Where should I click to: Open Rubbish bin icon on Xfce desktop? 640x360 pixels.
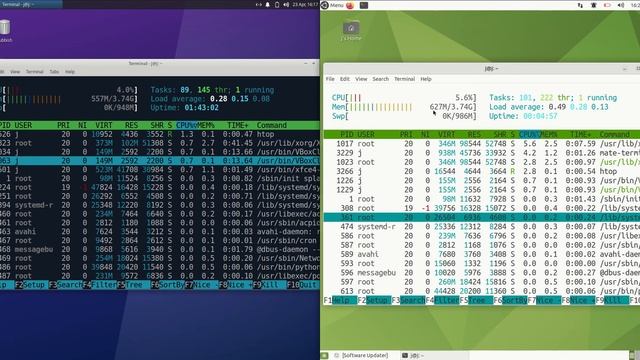(x=5, y=31)
